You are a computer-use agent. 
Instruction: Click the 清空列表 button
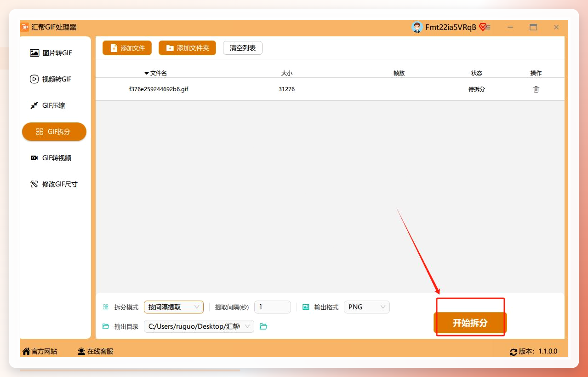[243, 48]
